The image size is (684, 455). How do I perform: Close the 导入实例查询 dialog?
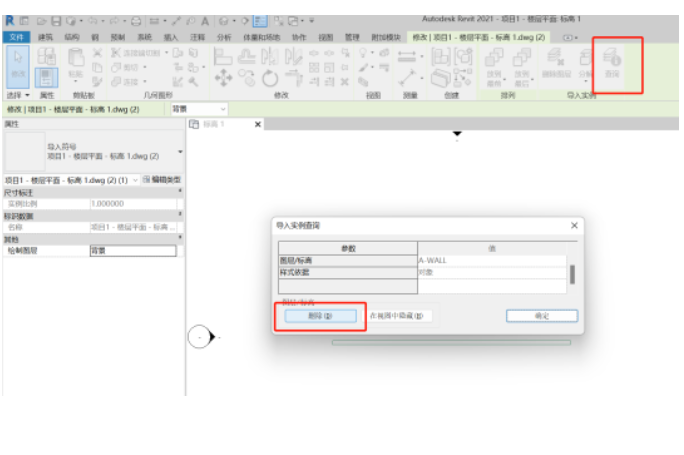click(574, 225)
